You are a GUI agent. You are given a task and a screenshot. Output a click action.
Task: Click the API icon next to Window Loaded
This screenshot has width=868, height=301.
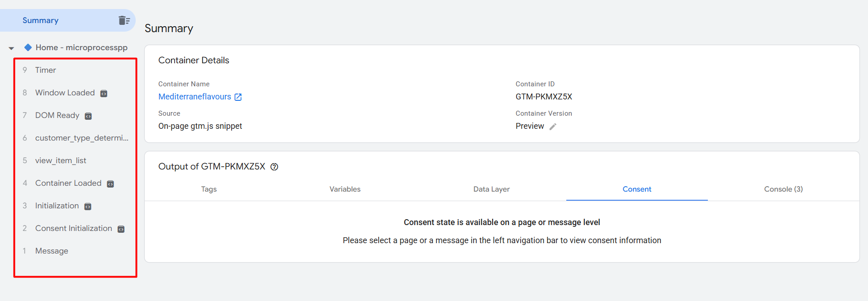tap(104, 94)
